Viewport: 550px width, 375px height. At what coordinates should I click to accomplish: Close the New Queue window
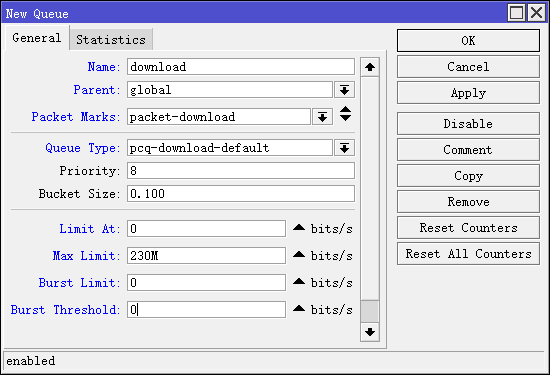tap(537, 13)
